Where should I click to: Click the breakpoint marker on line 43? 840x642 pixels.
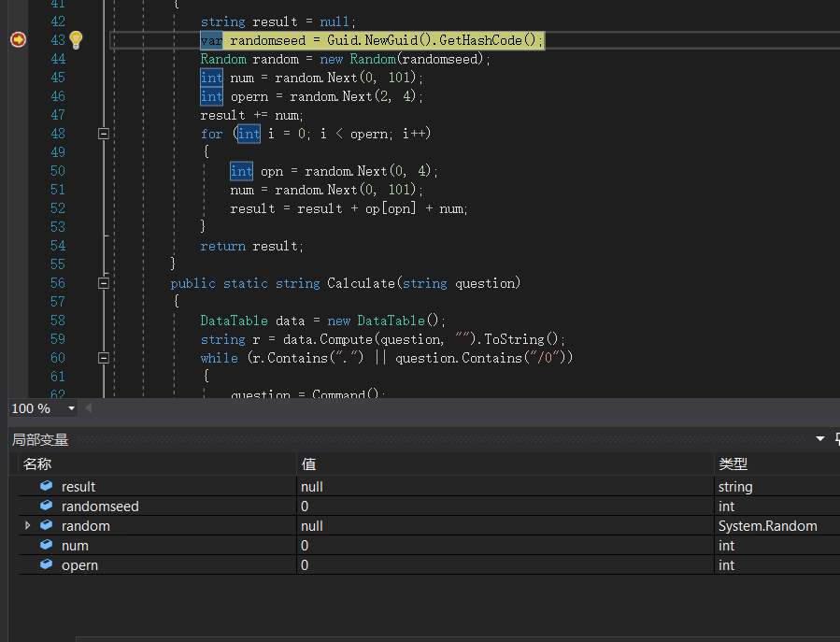pyautogui.click(x=18, y=40)
